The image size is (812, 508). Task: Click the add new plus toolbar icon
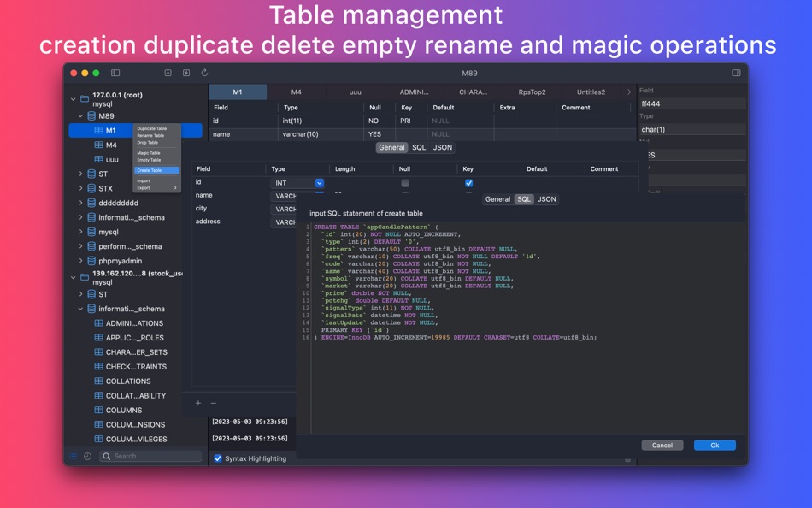[x=168, y=74]
